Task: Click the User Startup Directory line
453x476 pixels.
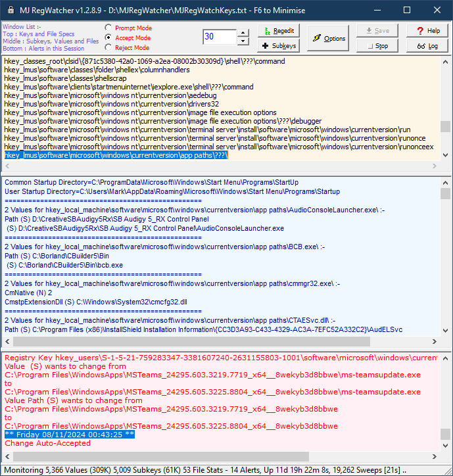Action: click(x=172, y=191)
